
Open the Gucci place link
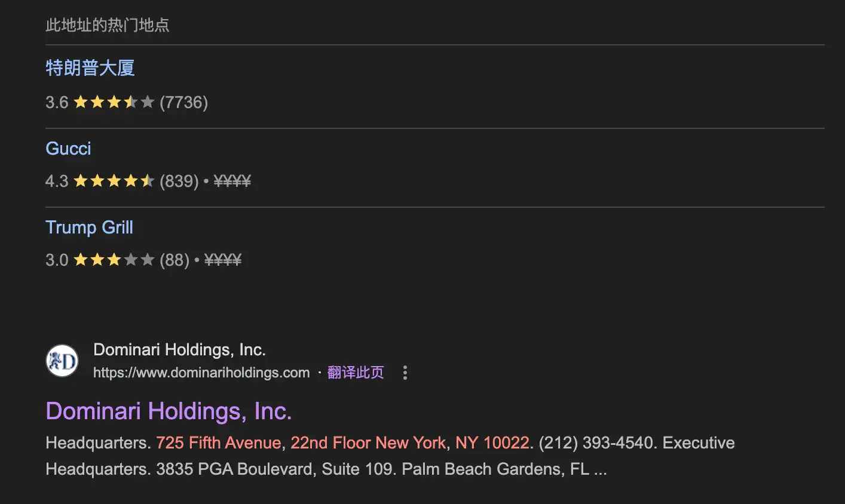[x=68, y=148]
